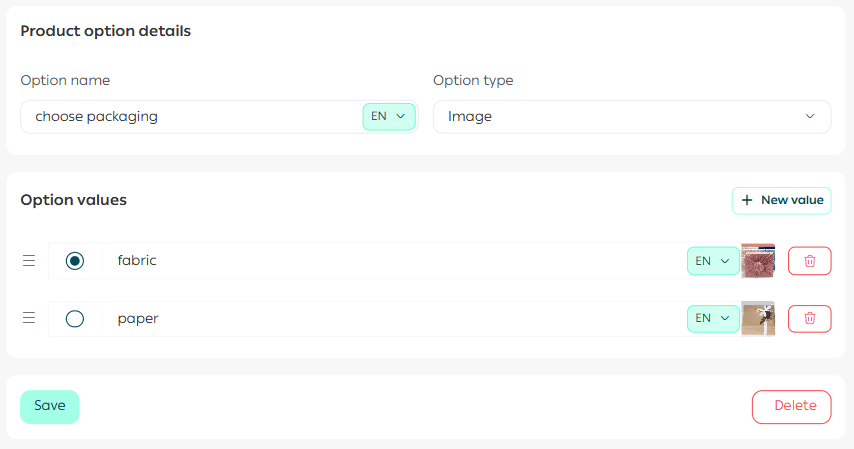Click the paper image thumbnail

(x=758, y=319)
